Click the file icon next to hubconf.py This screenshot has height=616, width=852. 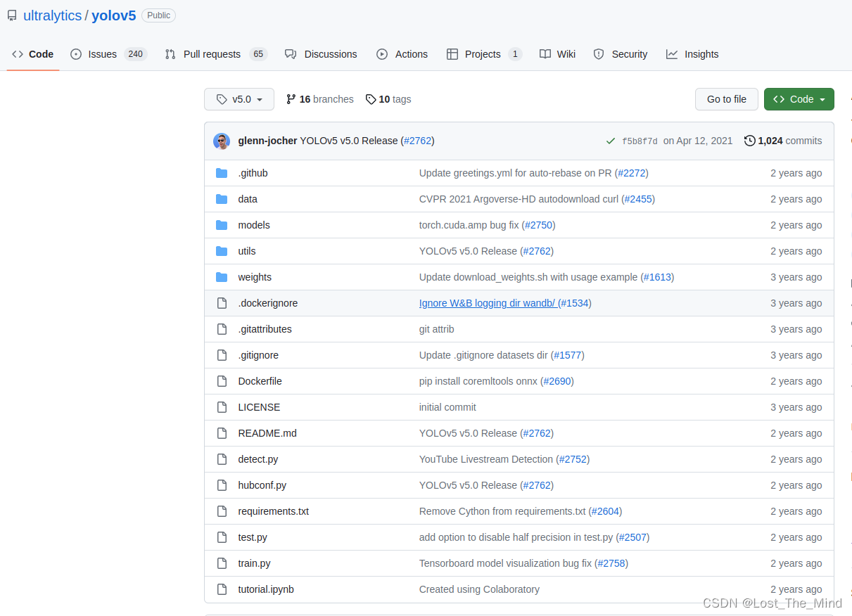222,485
